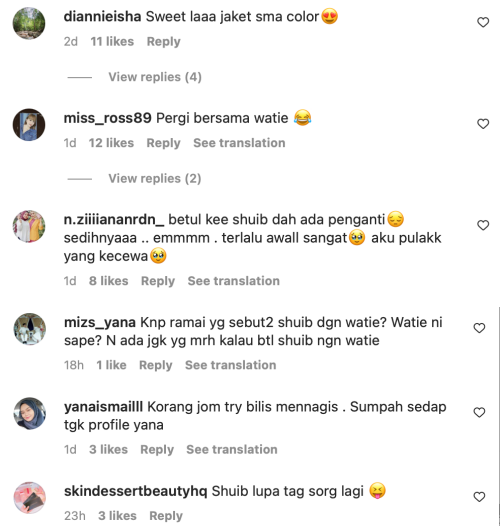Screen dimensions: 500x526
Task: Reply to mizs_yana's comment
Action: point(156,365)
